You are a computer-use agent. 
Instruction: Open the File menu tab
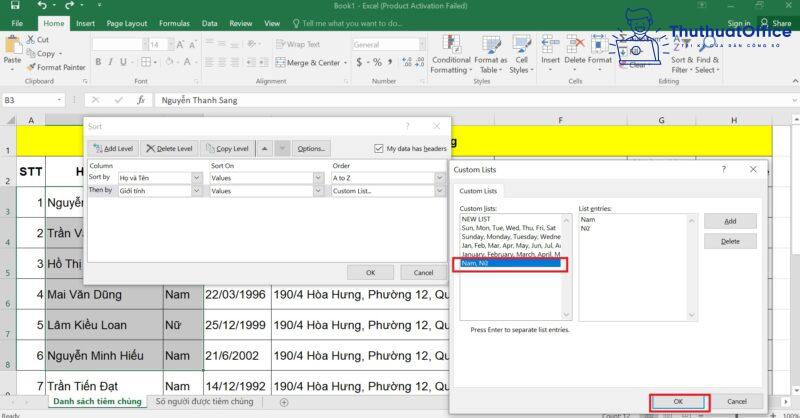pyautogui.click(x=17, y=23)
